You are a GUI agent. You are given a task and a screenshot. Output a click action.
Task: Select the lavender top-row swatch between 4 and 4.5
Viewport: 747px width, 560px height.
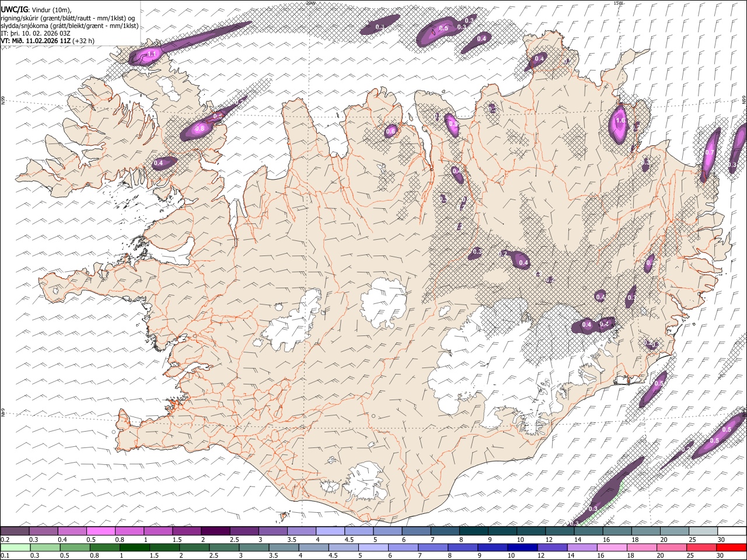click(x=330, y=531)
